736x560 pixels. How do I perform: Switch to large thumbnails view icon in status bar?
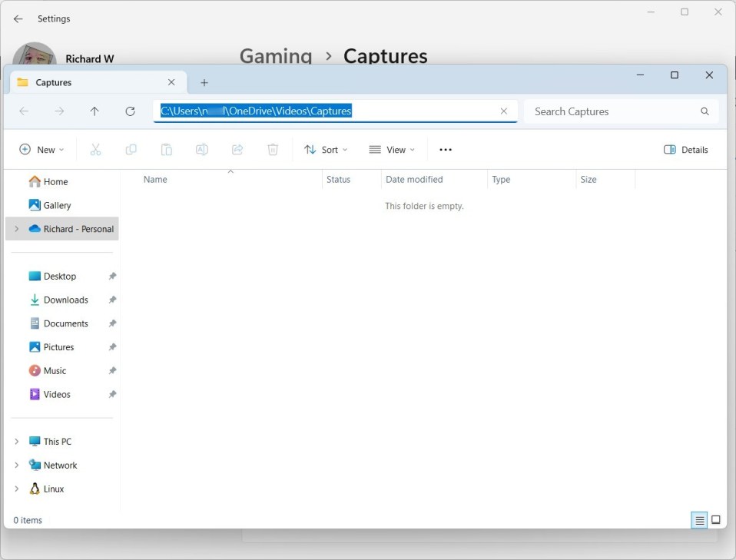716,520
